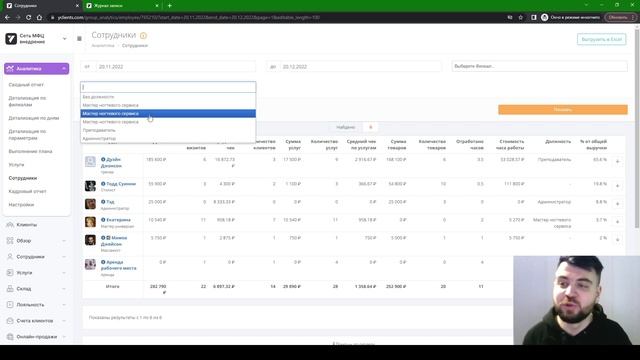Click the Онлайн-продажи icon
Screen dimensions: 640x360
pyautogui.click(x=10, y=337)
